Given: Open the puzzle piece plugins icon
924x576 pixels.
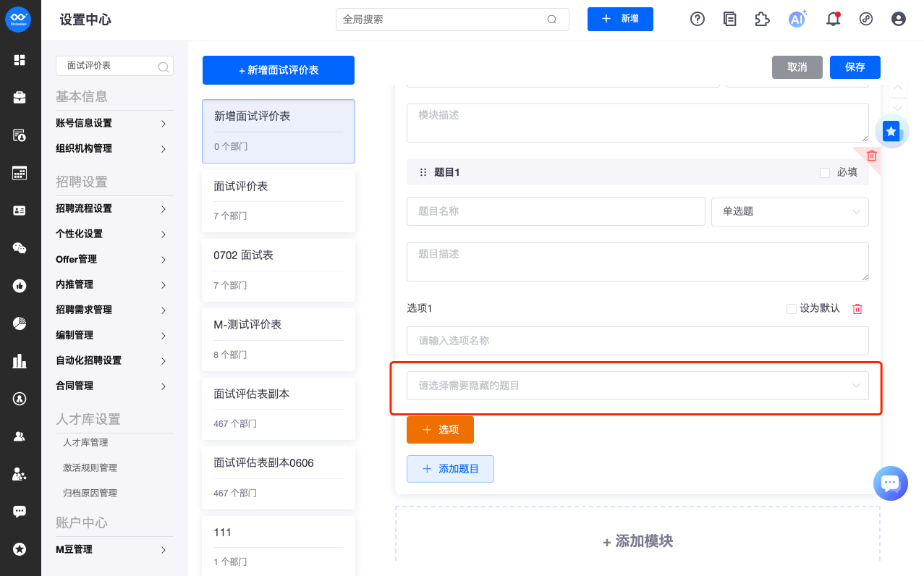Looking at the screenshot, I should click(762, 20).
